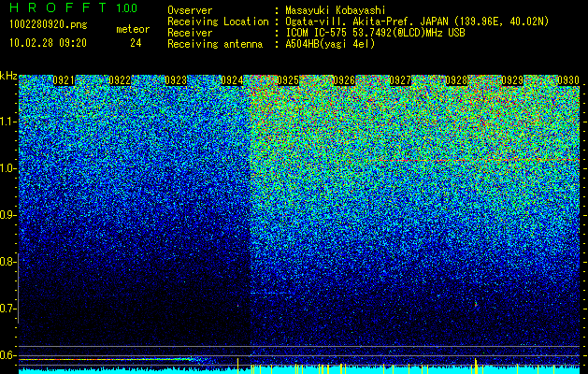This screenshot has height=374, width=588.
Task: Click the 0929 time marker
Action: coord(512,80)
